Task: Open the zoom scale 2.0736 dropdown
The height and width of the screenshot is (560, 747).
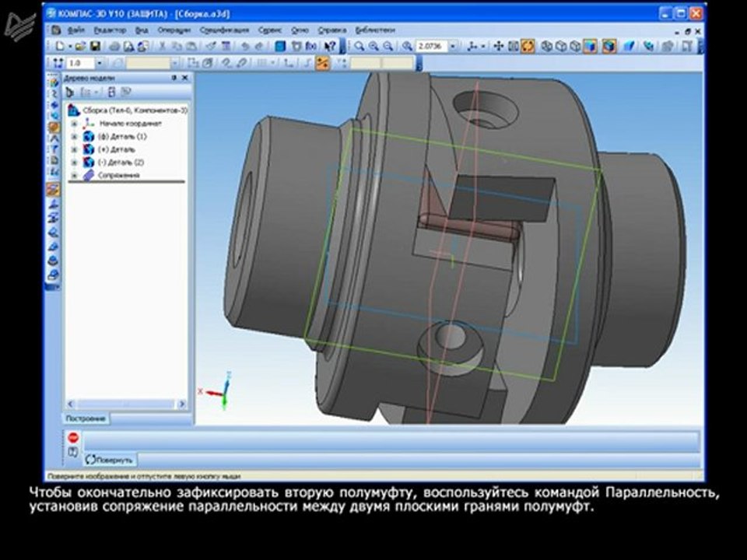Action: pyautogui.click(x=453, y=46)
